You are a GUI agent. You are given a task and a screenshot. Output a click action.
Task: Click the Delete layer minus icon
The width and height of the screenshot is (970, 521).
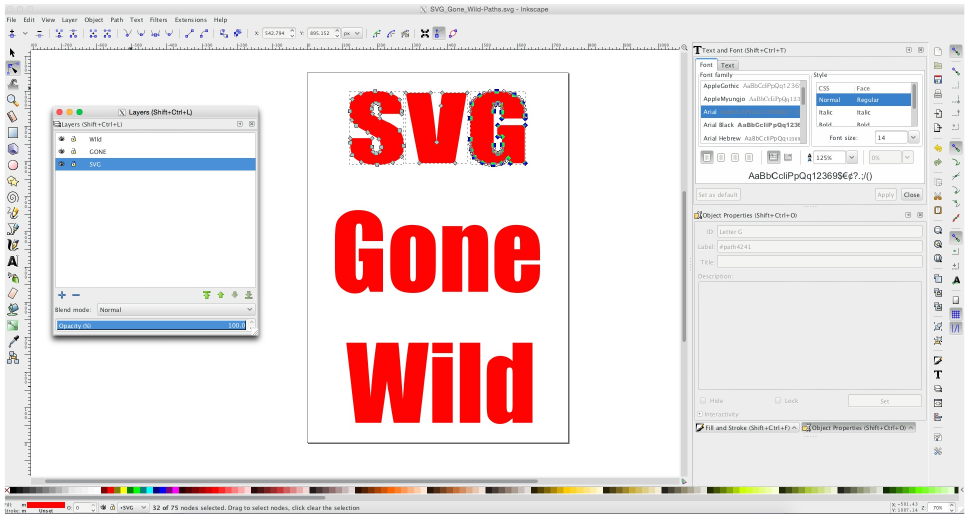[x=75, y=295]
